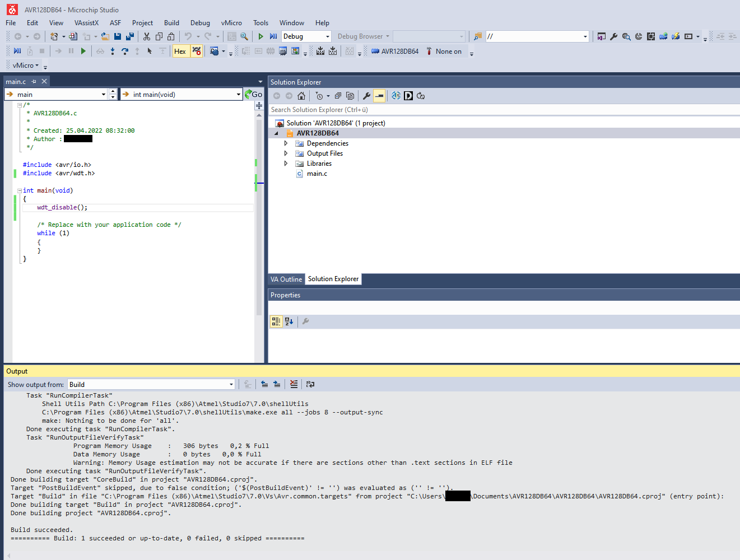
Task: Open a file with the Open File icon
Action: pyautogui.click(x=105, y=36)
